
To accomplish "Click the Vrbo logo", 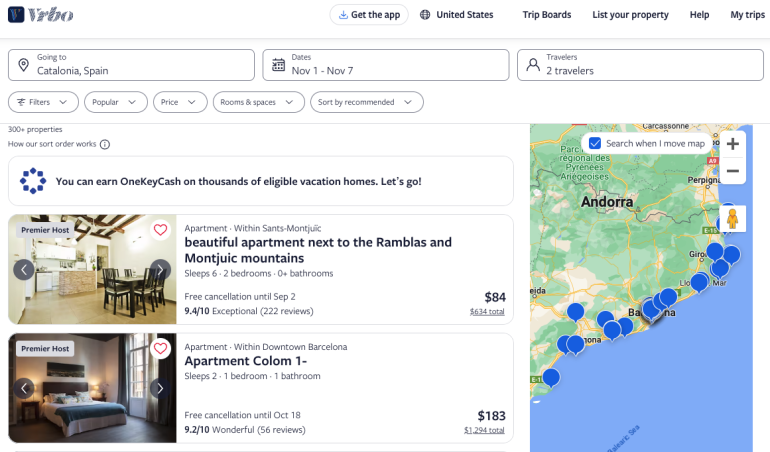I will [40, 15].
